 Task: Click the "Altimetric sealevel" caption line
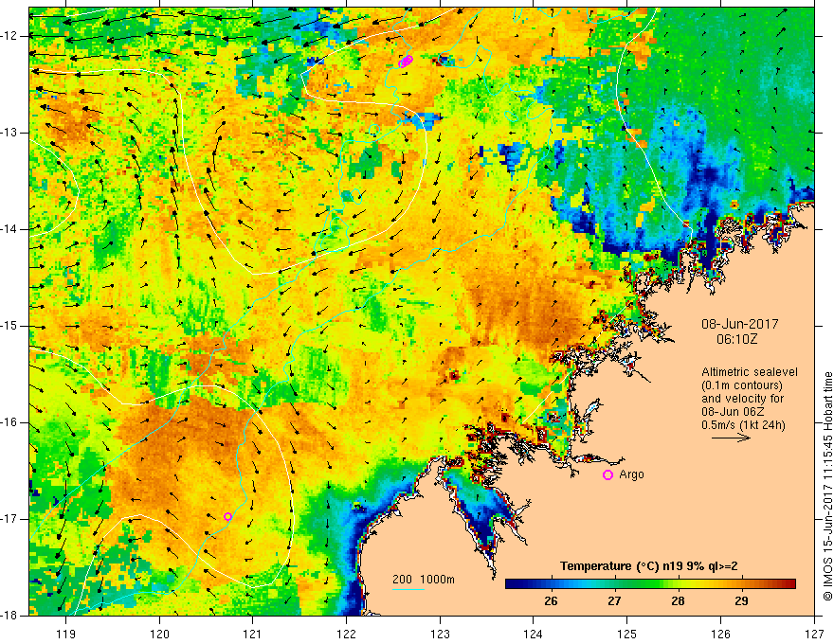(x=750, y=372)
